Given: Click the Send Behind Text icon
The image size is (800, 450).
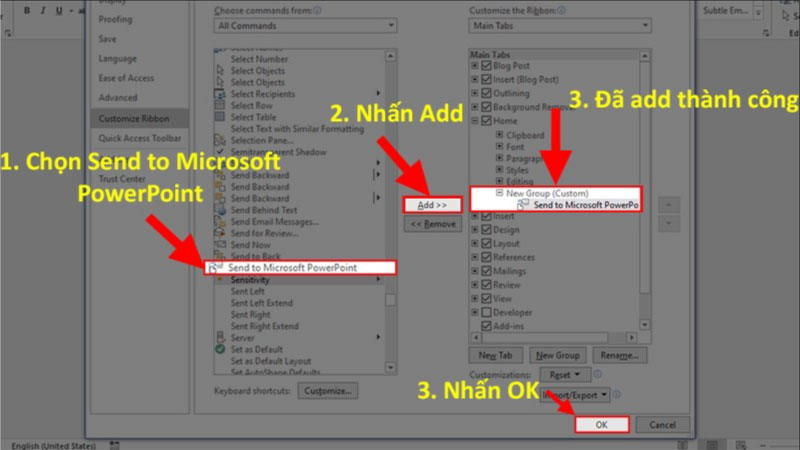Looking at the screenshot, I should pyautogui.click(x=220, y=210).
